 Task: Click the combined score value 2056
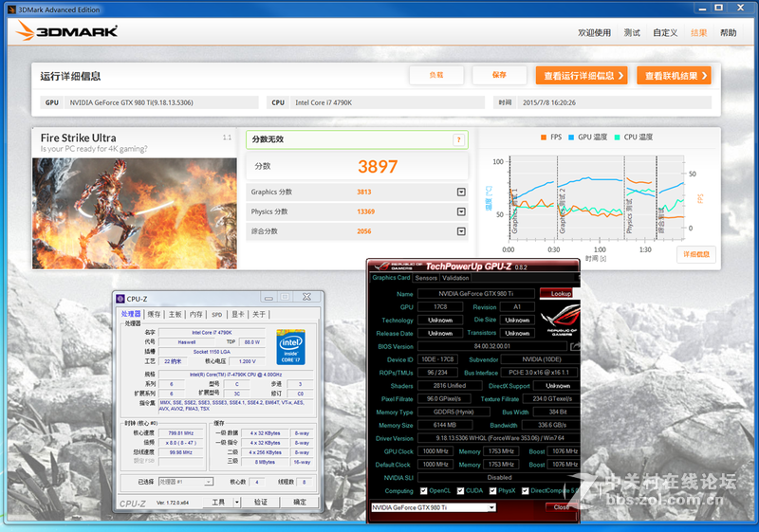click(364, 231)
